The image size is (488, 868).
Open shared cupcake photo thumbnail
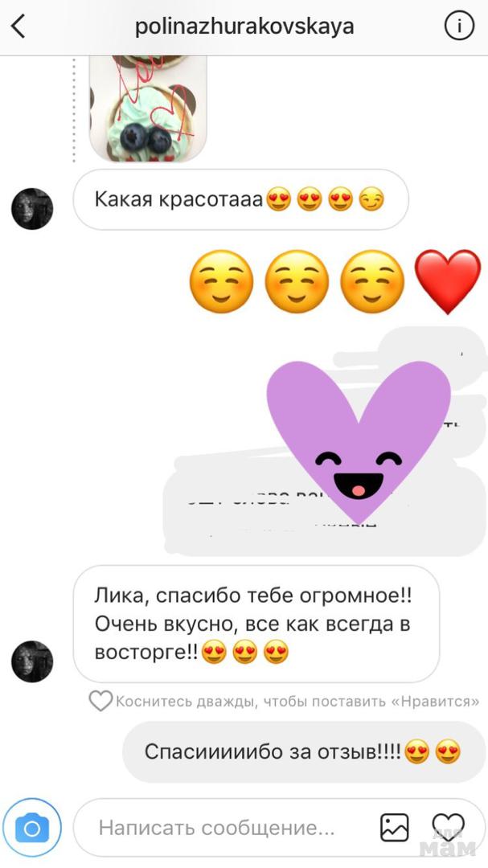[148, 108]
